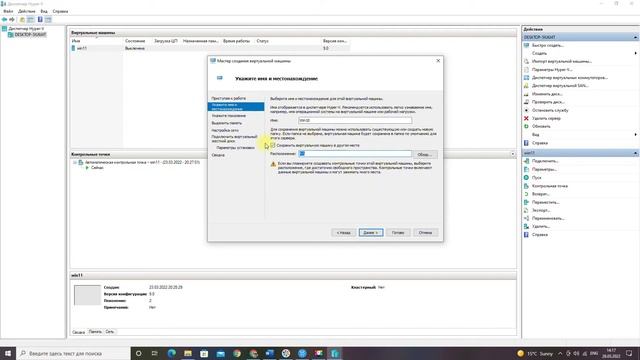Expand the Вид (View) submenu in Actions

(x=635, y=135)
